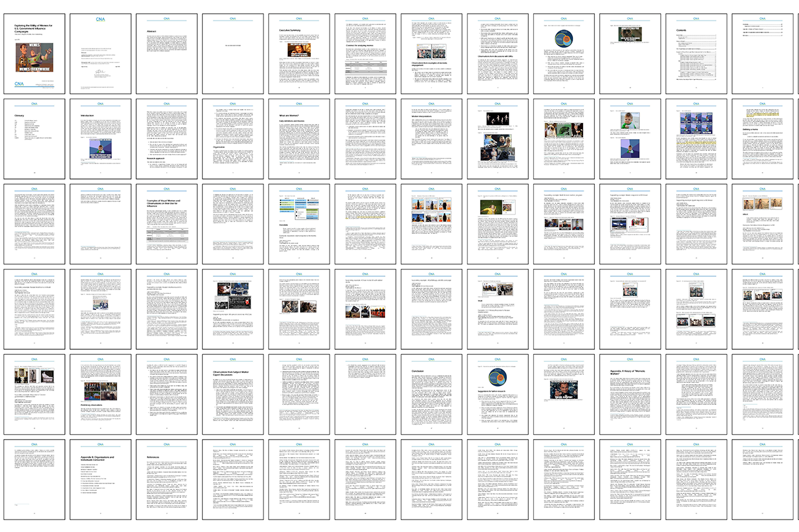Click the report title on the cover page

(34, 27)
